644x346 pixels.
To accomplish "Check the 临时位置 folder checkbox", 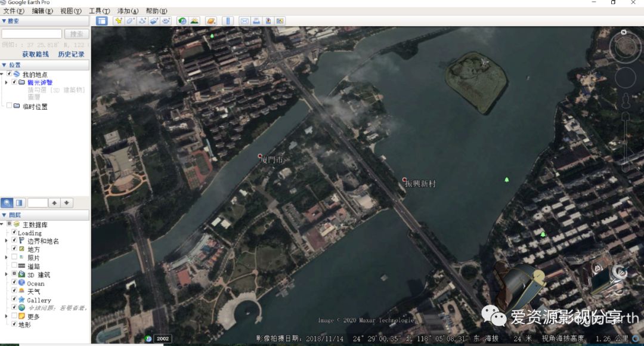I will (x=9, y=106).
